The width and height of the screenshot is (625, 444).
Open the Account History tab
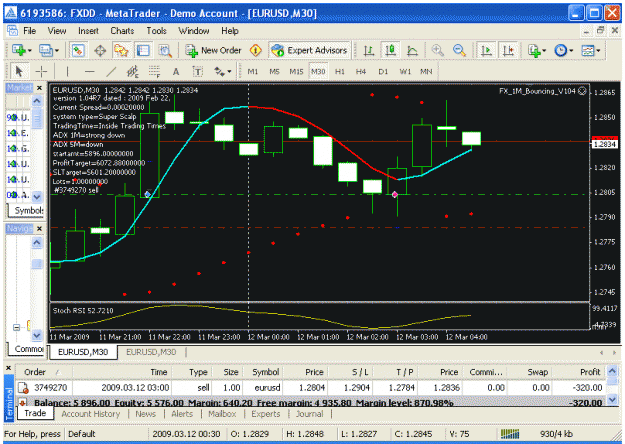pos(90,414)
